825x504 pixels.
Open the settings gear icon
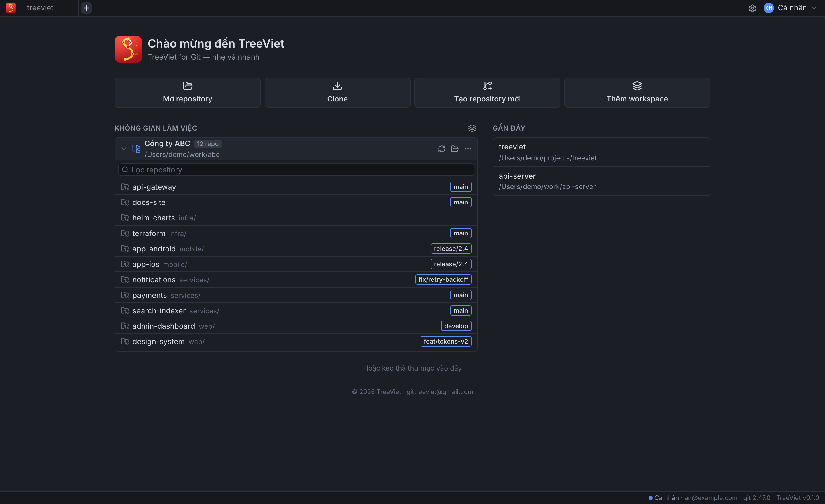[x=752, y=8]
